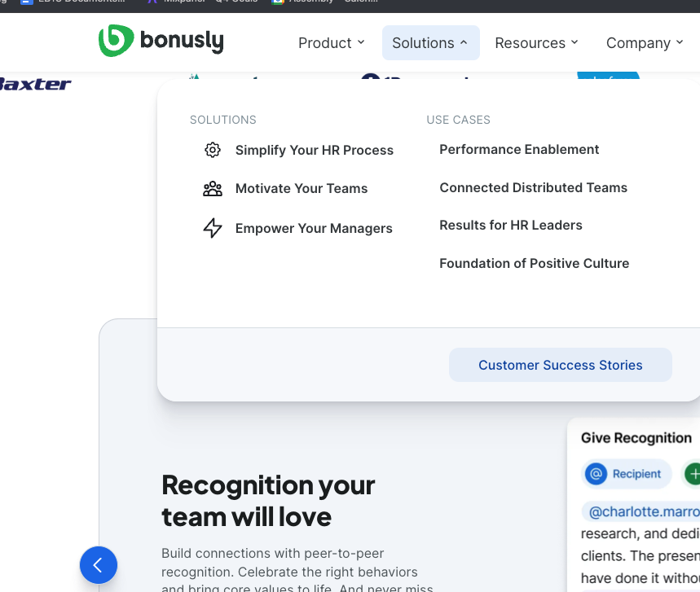This screenshot has height=592, width=700.
Task: Select Motivate Your Teams link
Action: 302,189
